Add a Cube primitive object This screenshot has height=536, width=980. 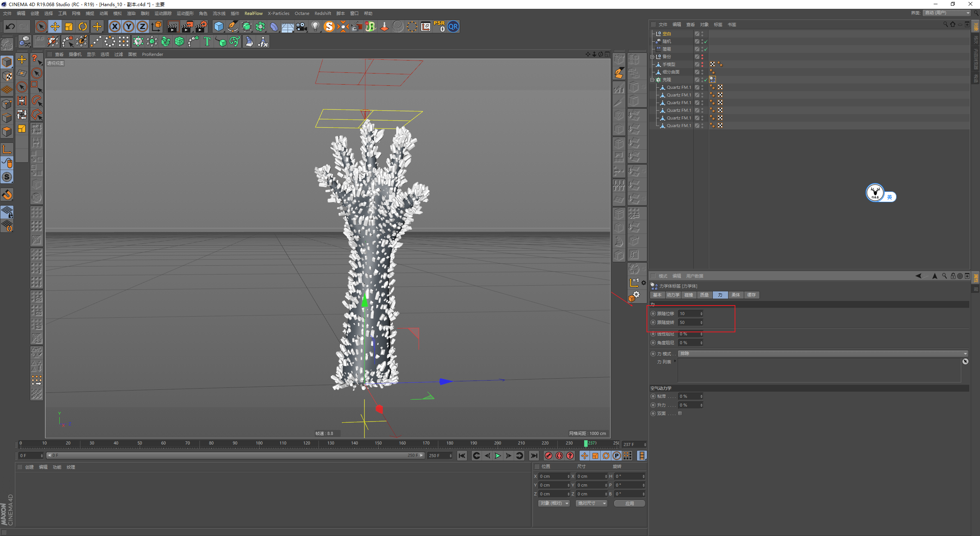219,26
